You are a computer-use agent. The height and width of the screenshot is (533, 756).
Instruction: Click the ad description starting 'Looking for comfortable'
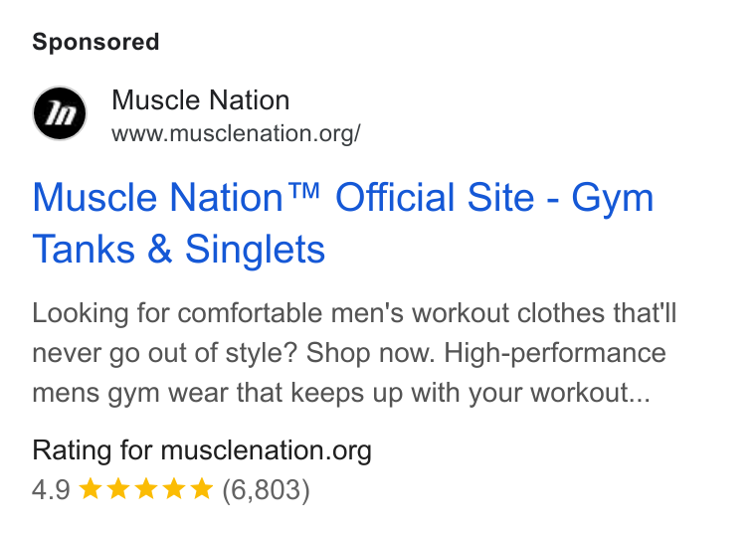tap(354, 353)
